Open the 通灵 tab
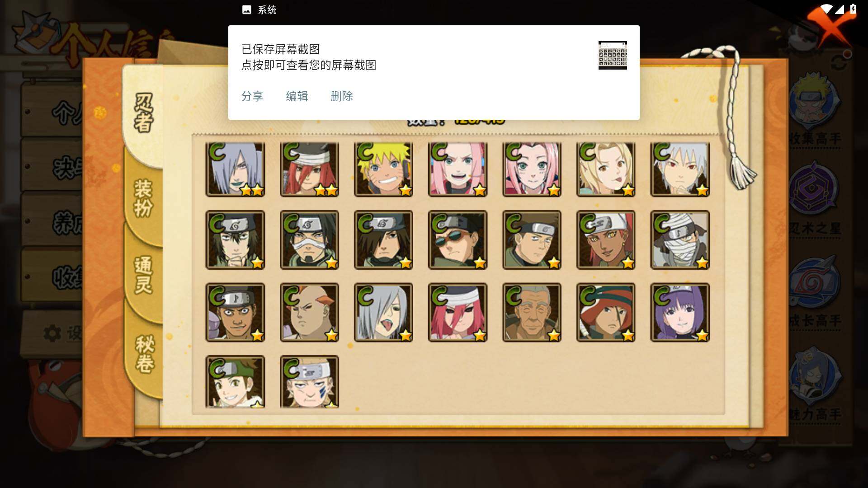Image resolution: width=868 pixels, height=488 pixels. point(144,275)
